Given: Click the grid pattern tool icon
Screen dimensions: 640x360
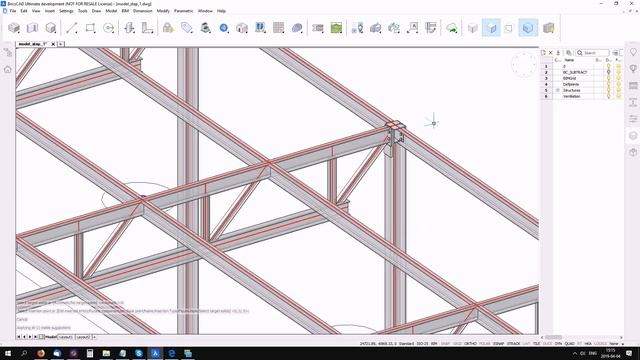Looking at the screenshot, I should pos(278,28).
